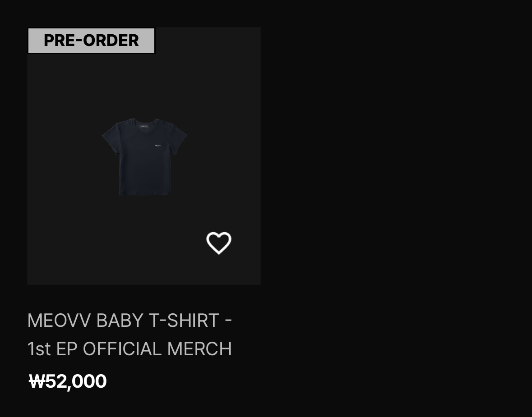Add the baby t-shirt to wishlist
The height and width of the screenshot is (417, 532).
219,243
